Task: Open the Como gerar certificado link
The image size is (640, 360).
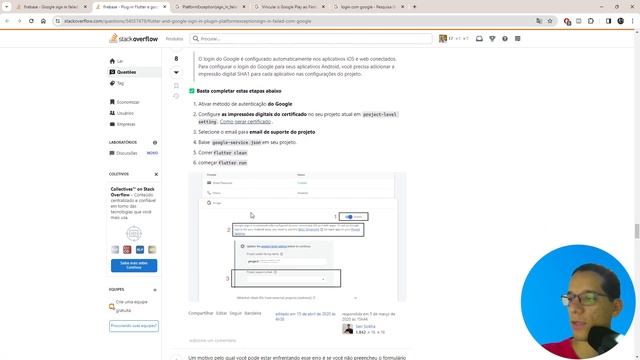Action: pos(245,122)
